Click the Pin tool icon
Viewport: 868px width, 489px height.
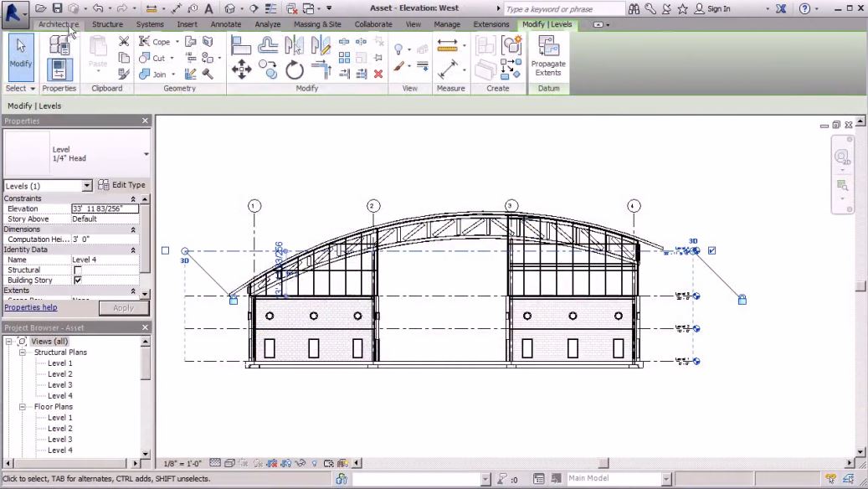click(x=378, y=58)
